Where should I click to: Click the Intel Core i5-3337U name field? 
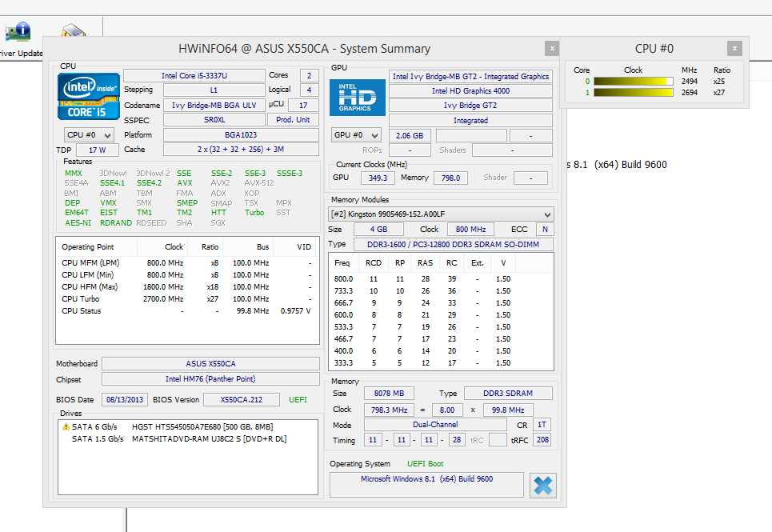coord(194,75)
